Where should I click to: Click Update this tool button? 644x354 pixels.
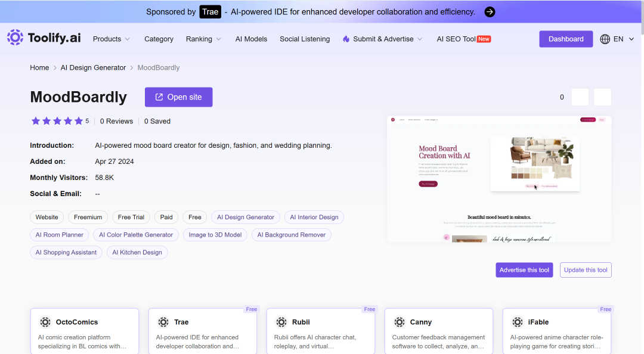coord(586,270)
